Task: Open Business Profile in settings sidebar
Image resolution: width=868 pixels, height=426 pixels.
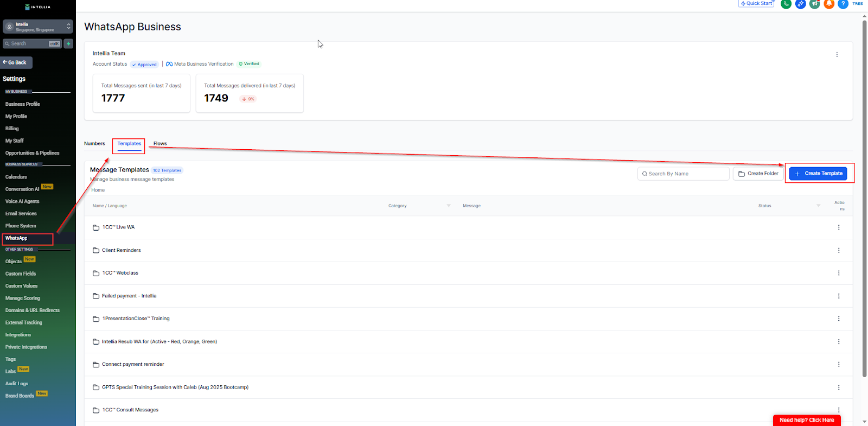Action: (23, 104)
